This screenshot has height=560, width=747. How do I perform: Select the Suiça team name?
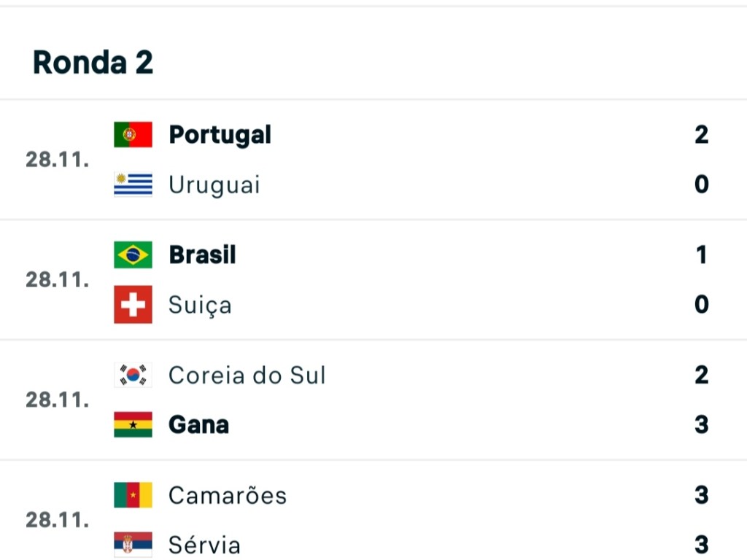coord(200,304)
